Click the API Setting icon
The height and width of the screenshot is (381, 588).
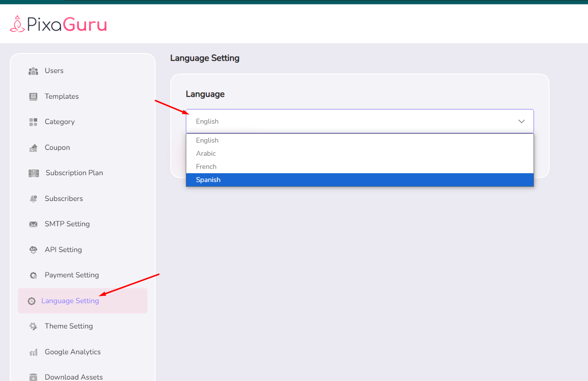tap(33, 250)
